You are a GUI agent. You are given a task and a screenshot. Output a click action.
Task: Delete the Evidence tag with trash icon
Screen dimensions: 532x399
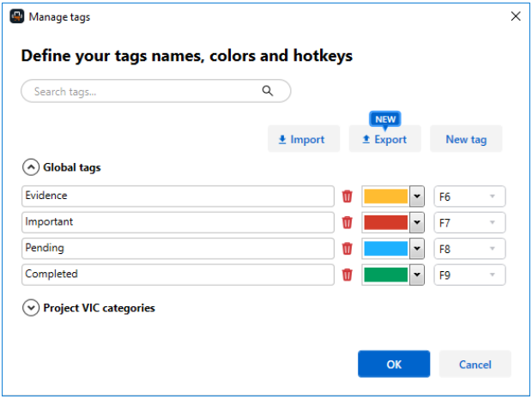click(x=347, y=196)
